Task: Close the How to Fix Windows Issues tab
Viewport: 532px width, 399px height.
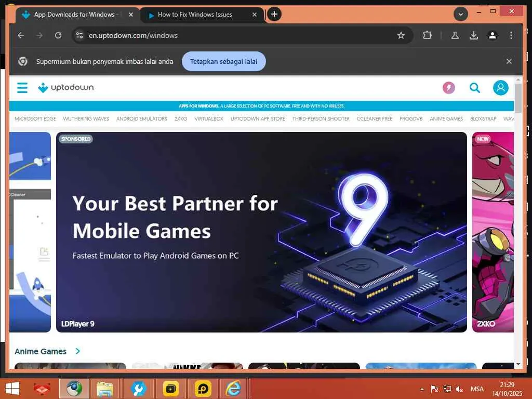Action: (255, 15)
